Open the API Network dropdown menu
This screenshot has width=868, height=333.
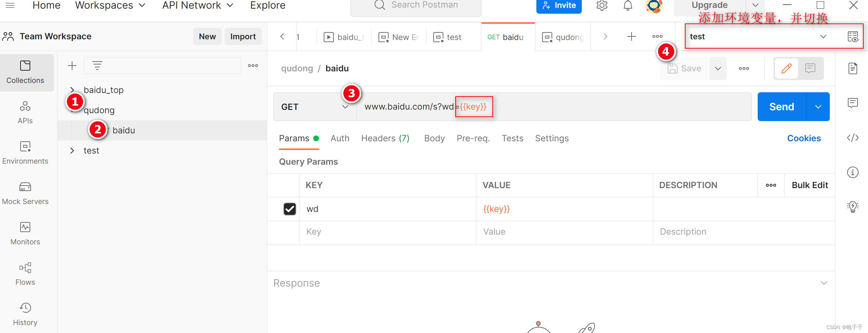[x=198, y=5]
